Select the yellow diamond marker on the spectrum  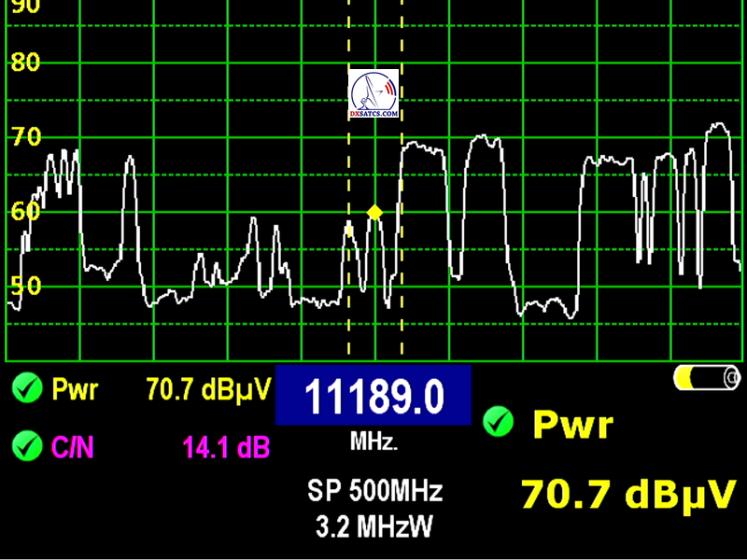(x=374, y=213)
